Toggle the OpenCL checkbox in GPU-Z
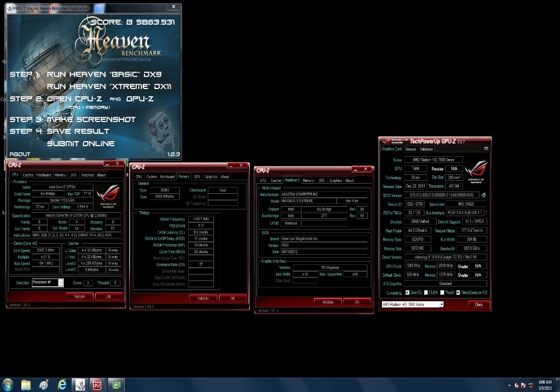Screen dimensions: 560x392 pyautogui.click(x=408, y=292)
